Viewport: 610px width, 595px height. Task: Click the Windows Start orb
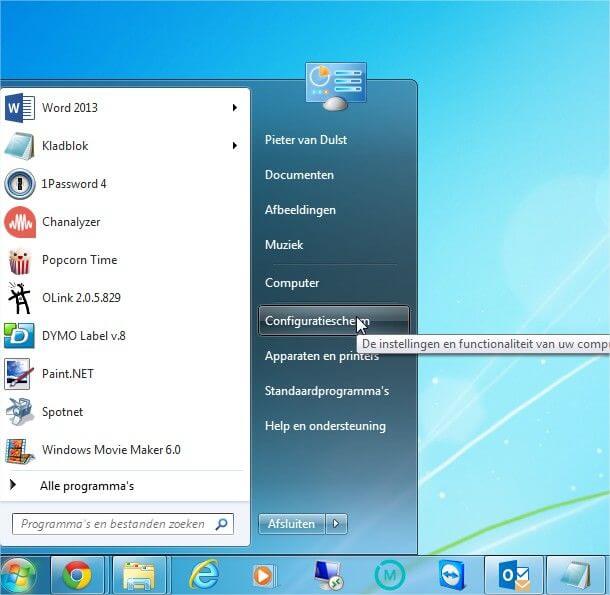pos(18,575)
